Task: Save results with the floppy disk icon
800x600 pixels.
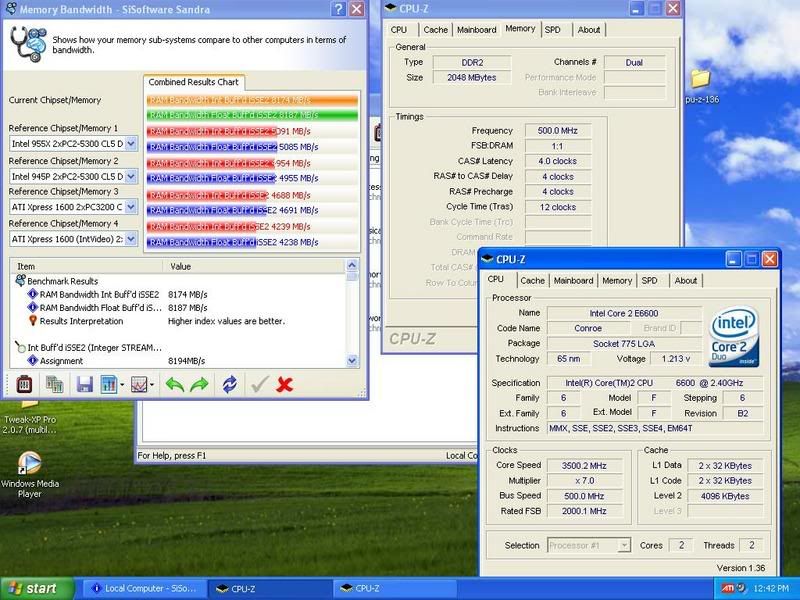Action: pos(84,384)
